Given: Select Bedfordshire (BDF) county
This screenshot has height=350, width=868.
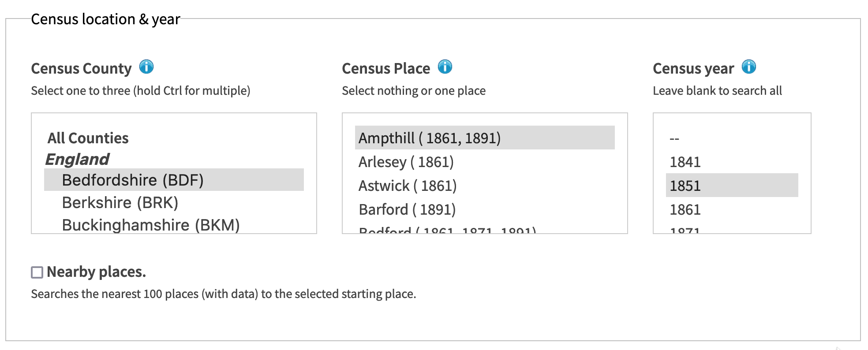Looking at the screenshot, I should (133, 180).
